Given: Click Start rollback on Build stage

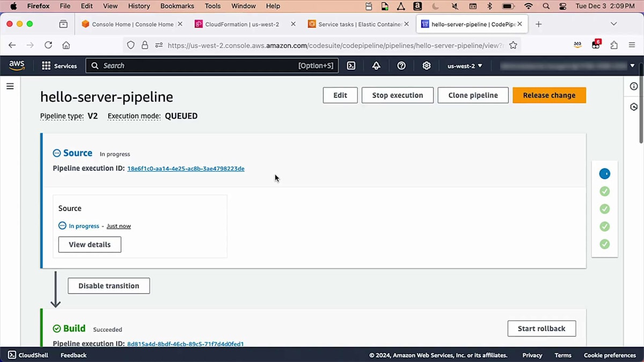Looking at the screenshot, I should coord(541,328).
